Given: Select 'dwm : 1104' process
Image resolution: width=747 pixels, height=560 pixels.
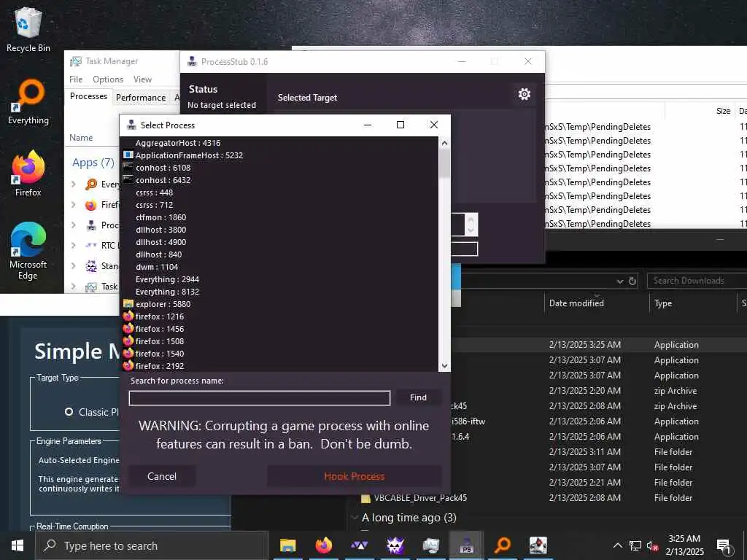Looking at the screenshot, I should [x=157, y=267].
